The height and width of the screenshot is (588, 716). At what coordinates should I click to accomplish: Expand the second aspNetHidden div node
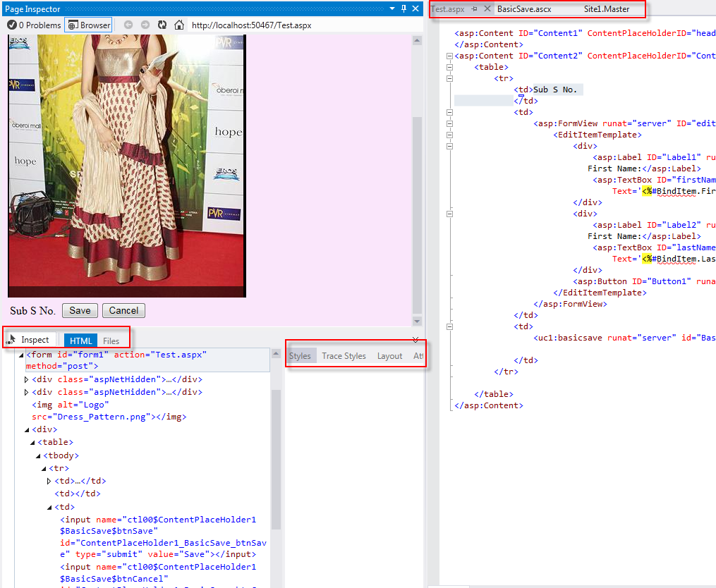click(x=27, y=392)
